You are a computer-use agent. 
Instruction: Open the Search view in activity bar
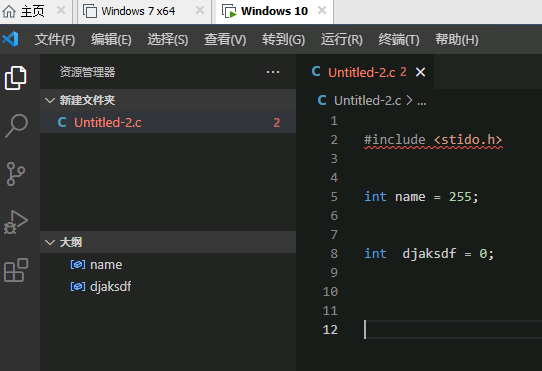tap(16, 126)
